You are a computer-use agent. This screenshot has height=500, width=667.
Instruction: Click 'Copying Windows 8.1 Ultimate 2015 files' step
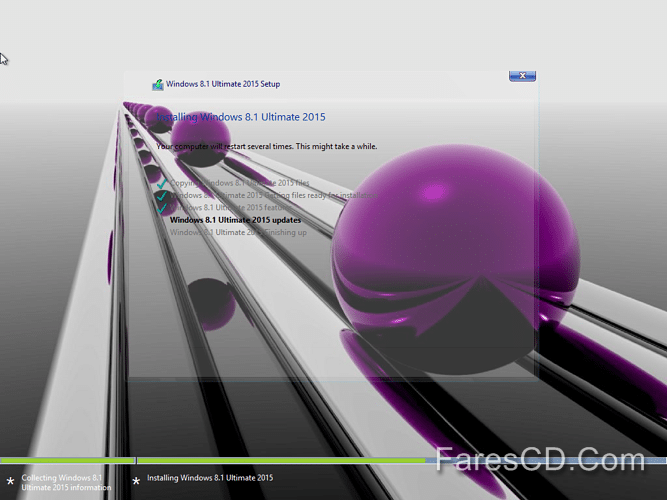239,183
